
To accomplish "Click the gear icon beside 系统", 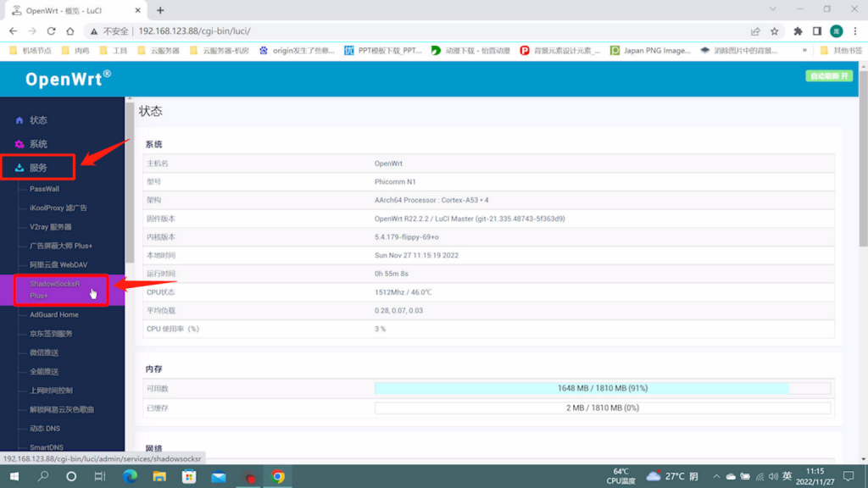I will pos(19,144).
